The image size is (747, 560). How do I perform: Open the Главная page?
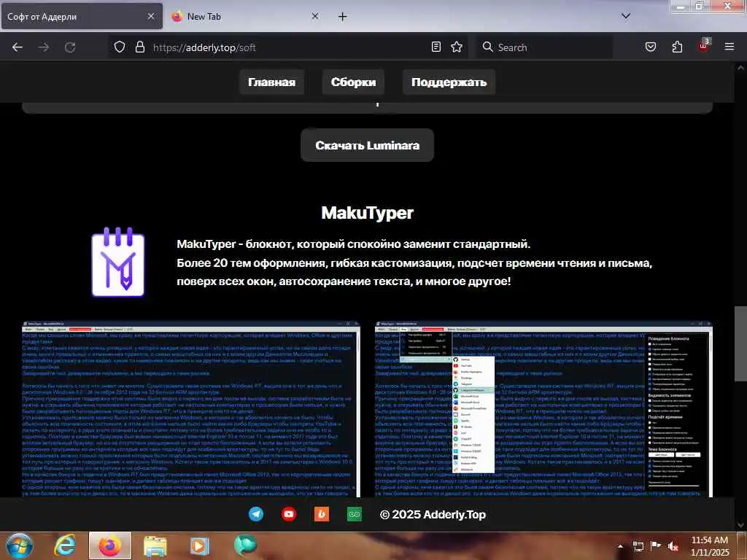271,82
